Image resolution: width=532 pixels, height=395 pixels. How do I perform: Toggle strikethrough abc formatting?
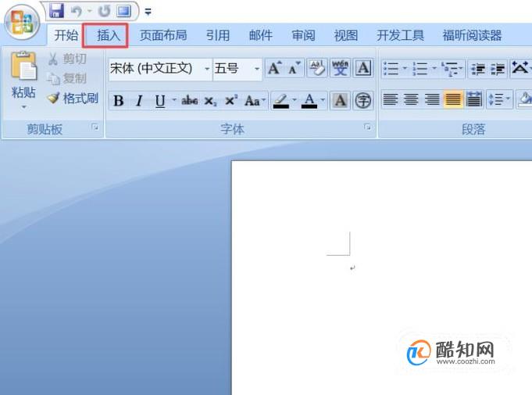point(189,101)
